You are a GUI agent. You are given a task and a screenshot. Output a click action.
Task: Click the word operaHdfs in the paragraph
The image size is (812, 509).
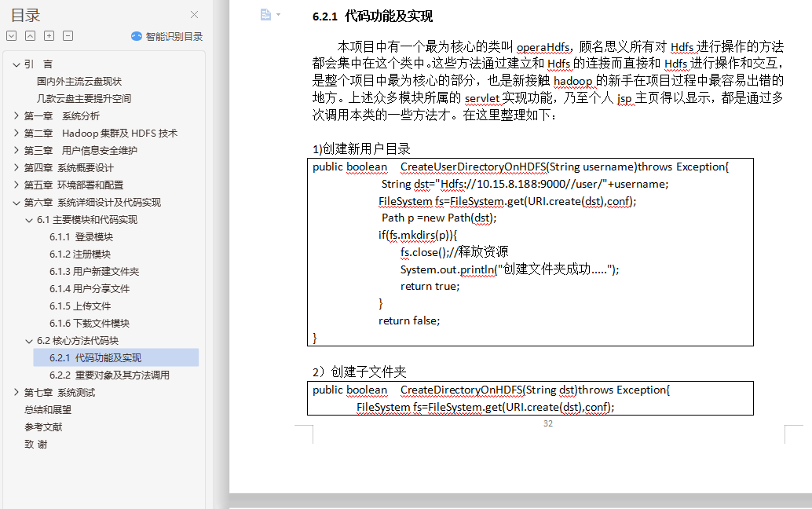pos(543,48)
